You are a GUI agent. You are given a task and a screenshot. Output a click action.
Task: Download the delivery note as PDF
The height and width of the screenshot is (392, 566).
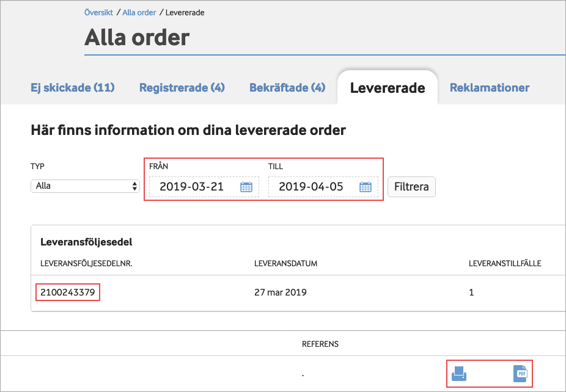(x=520, y=373)
